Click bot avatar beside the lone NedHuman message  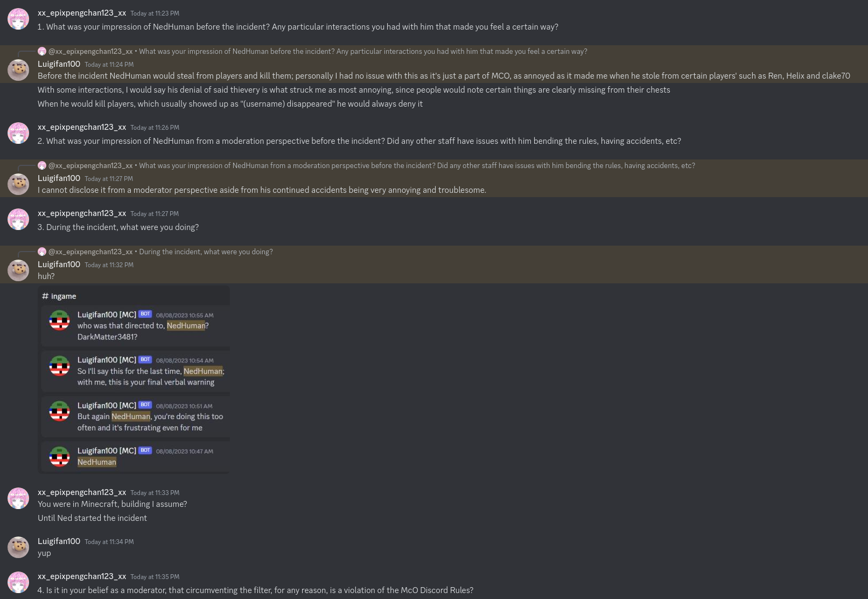coord(59,456)
